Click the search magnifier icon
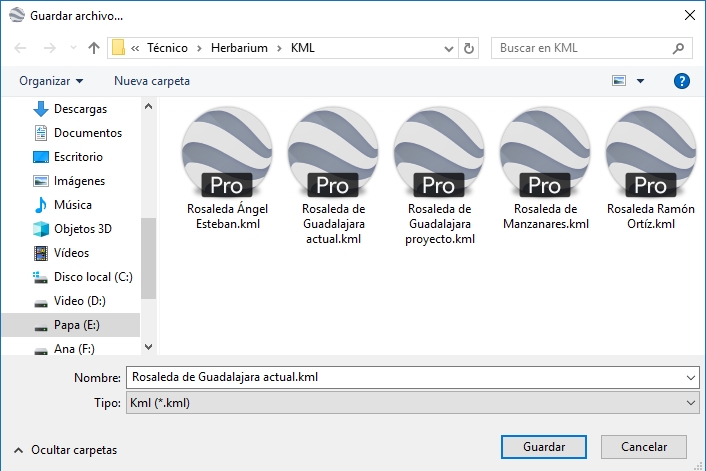The height and width of the screenshot is (471, 706). 679,48
